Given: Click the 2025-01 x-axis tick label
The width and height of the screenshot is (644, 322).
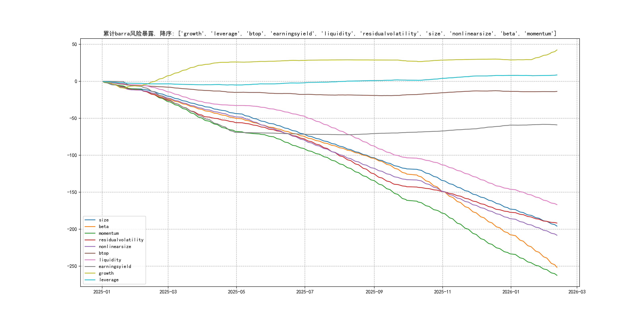Looking at the screenshot, I should click(102, 292).
